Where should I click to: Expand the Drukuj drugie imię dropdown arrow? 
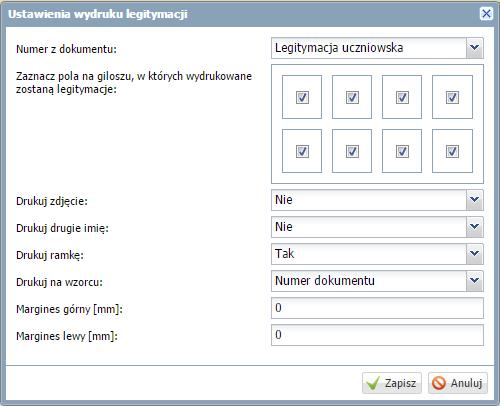(x=474, y=227)
